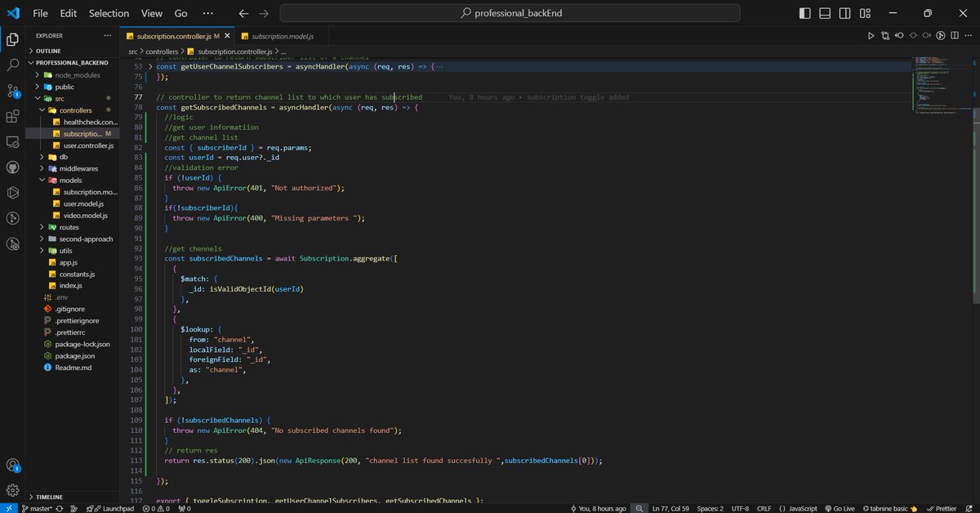The width and height of the screenshot is (980, 513).
Task: Expand the db folder
Action: point(72,157)
